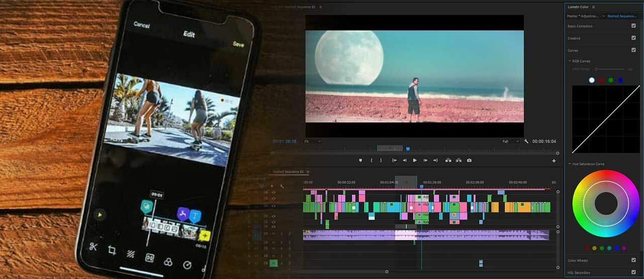The height and width of the screenshot is (279, 644).
Task: Expand the Basic Correction section
Action: [x=580, y=26]
